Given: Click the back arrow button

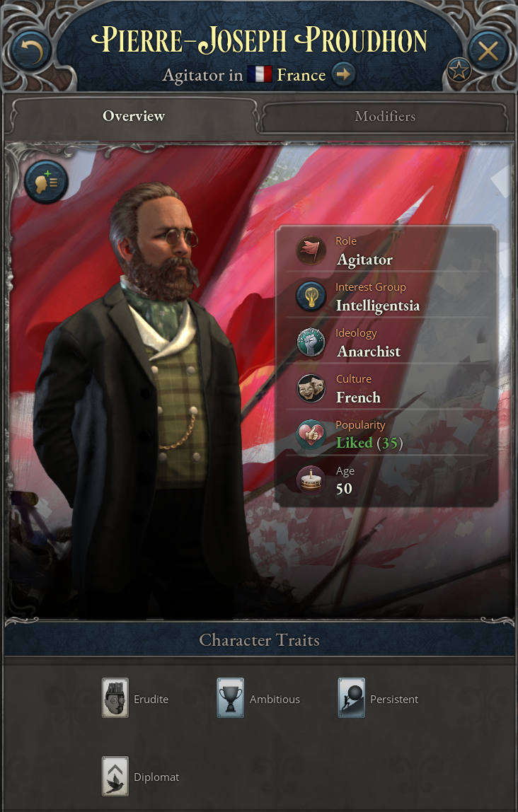Looking at the screenshot, I should [x=30, y=51].
